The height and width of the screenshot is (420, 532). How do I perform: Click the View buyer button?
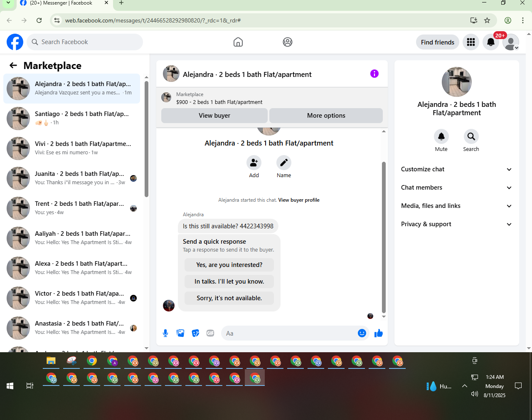tap(214, 116)
